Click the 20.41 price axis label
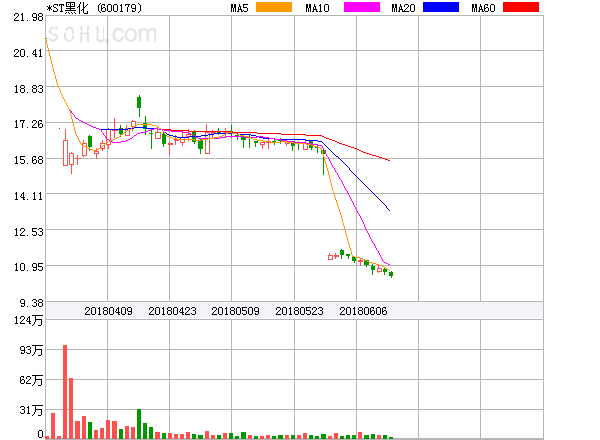The image size is (600, 440). (28, 53)
